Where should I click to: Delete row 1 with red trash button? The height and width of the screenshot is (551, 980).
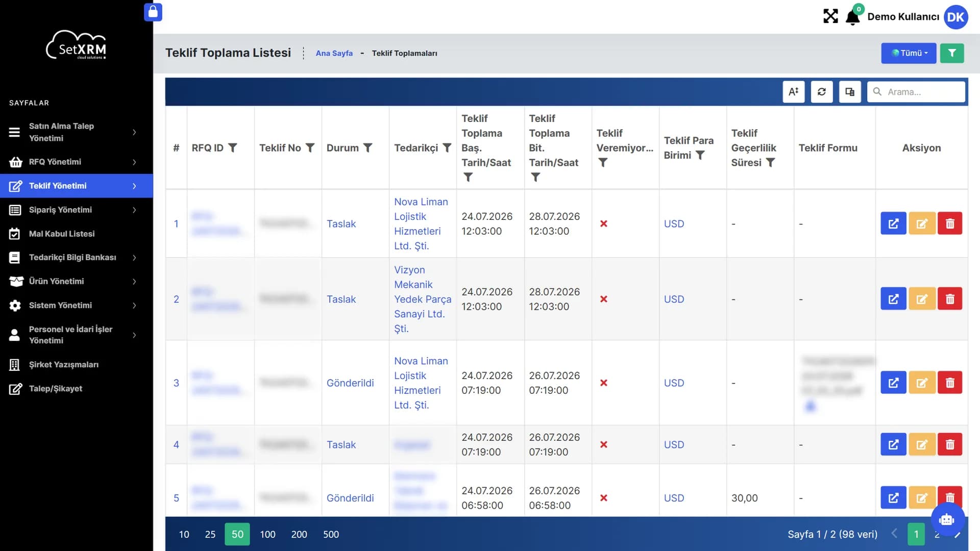pyautogui.click(x=950, y=223)
